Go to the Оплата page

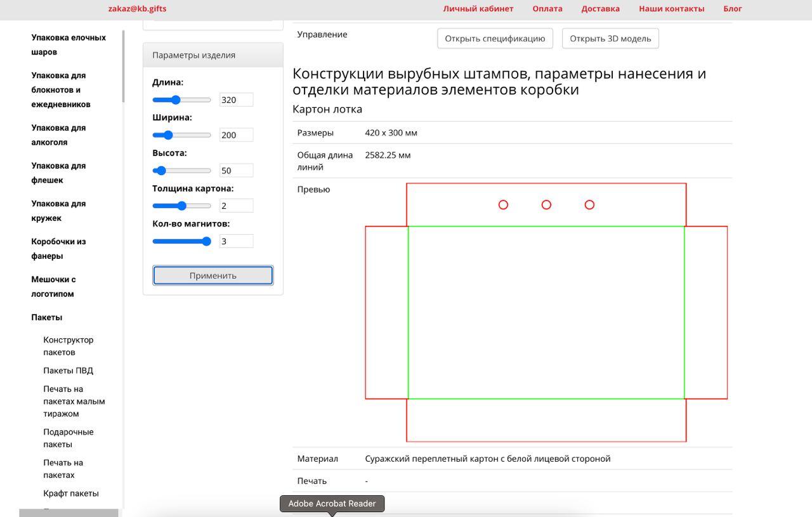point(547,9)
